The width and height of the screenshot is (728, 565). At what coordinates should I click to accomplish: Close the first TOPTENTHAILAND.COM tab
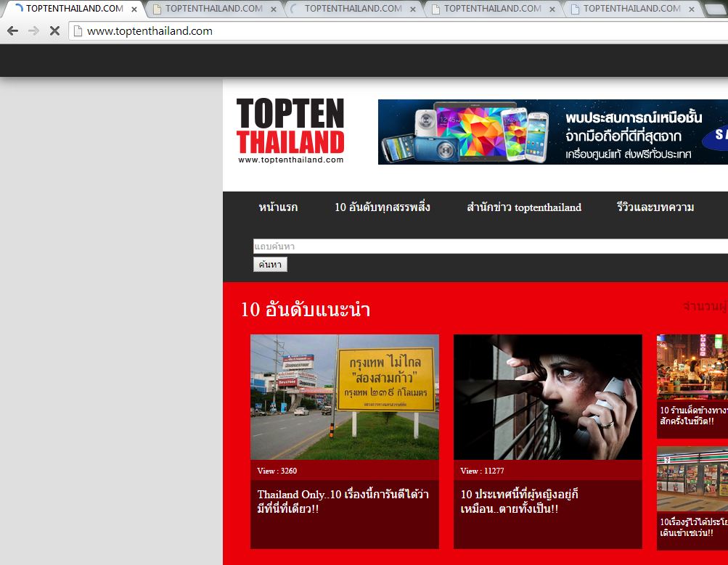134,9
